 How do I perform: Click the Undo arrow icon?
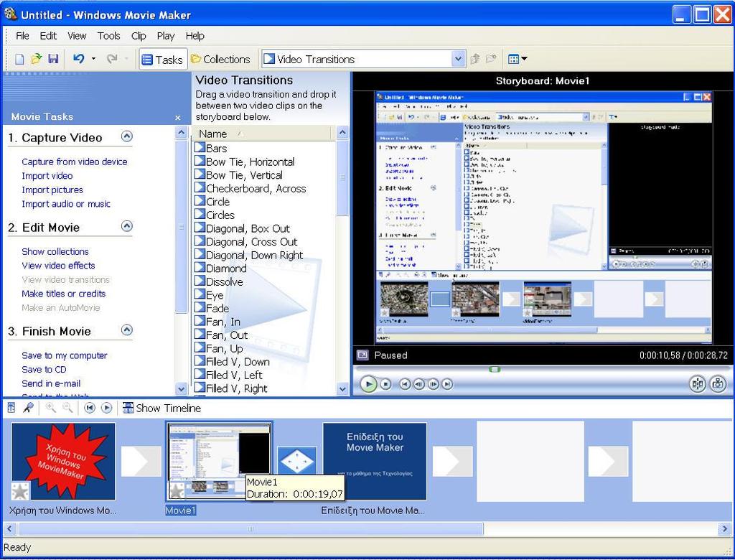(x=79, y=59)
